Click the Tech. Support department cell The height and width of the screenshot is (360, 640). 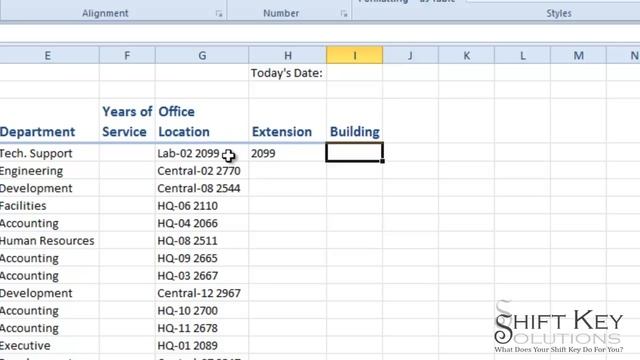click(x=49, y=153)
